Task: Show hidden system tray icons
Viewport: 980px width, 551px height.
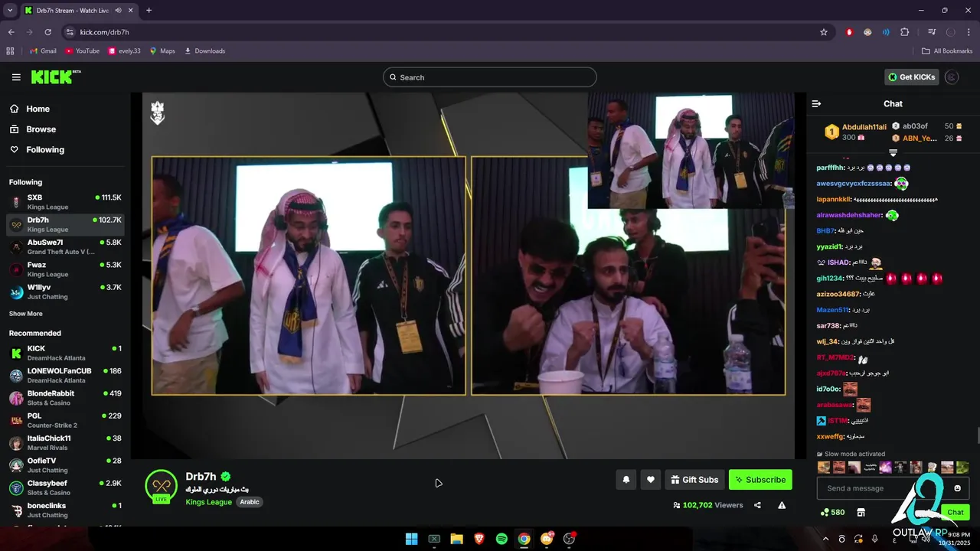Action: pos(825,539)
